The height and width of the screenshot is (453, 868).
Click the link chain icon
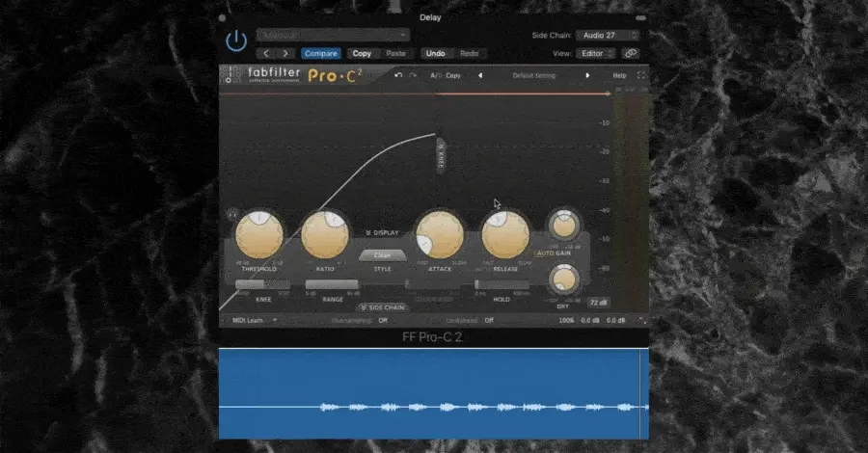click(x=631, y=54)
